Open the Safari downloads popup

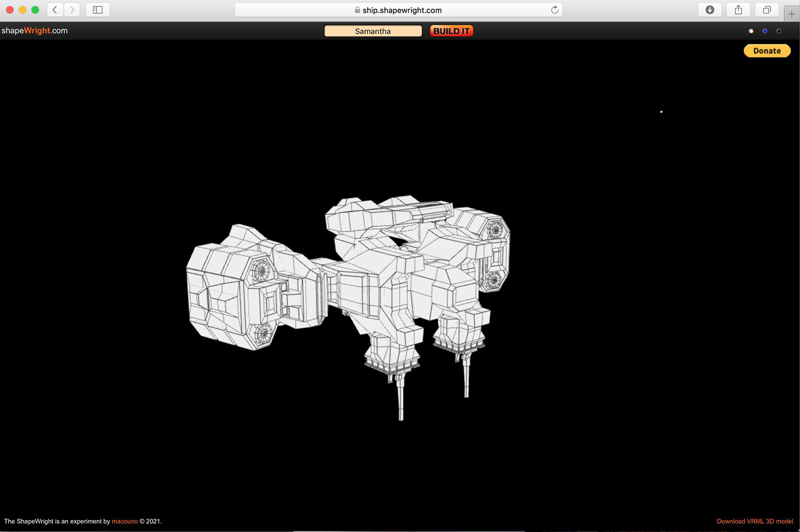[709, 10]
